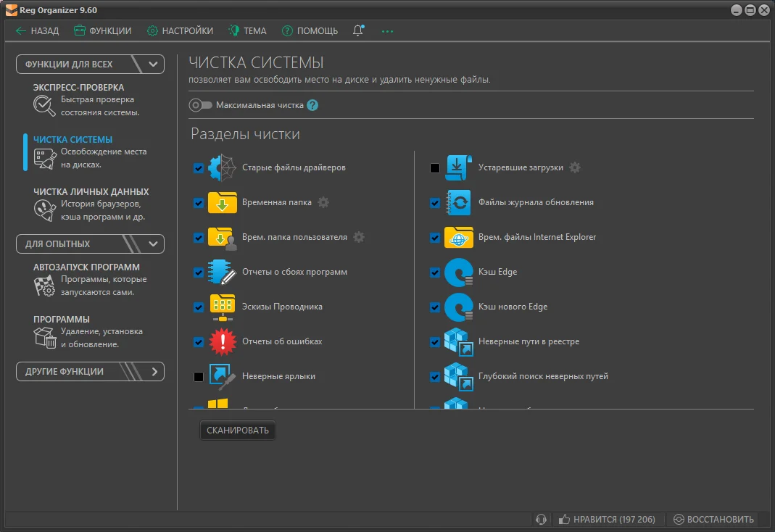Image resolution: width=775 pixels, height=532 pixels.
Task: Enable the Максимальная чистка toggle switch
Action: 200,105
